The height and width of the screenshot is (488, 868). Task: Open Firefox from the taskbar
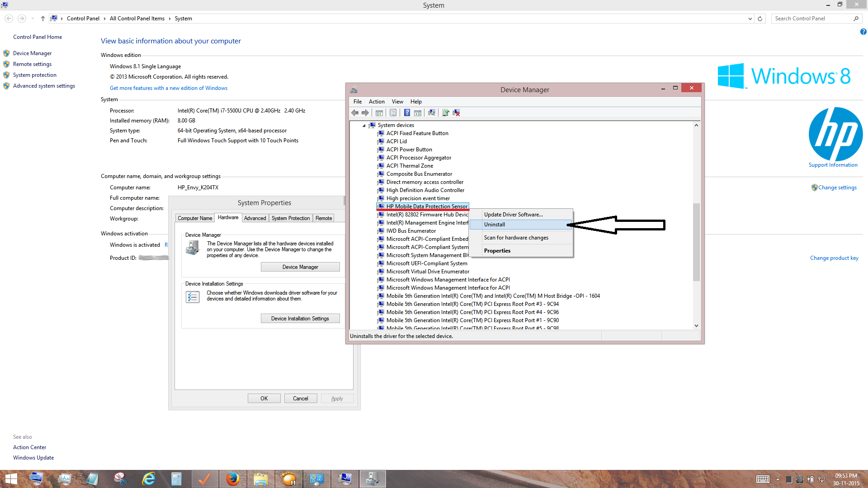click(232, 479)
